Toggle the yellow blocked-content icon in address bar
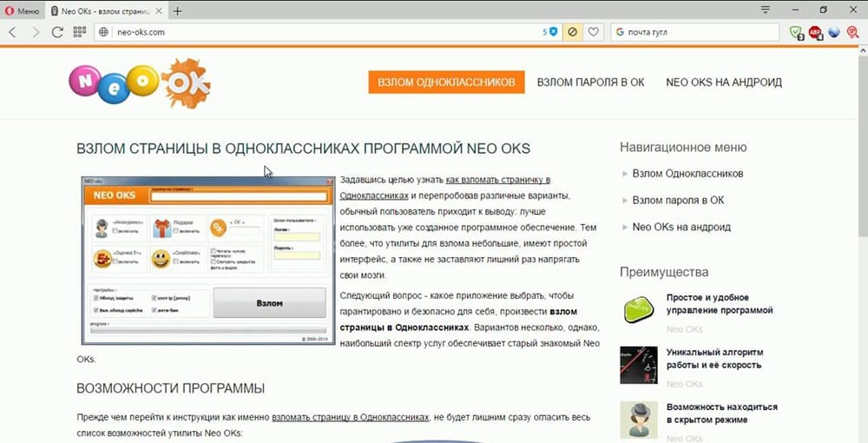Image resolution: width=868 pixels, height=443 pixels. (573, 32)
